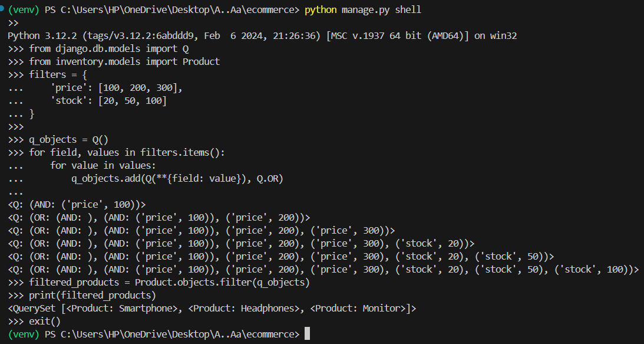Click the Q output line ending with ('stock', 100))>
This screenshot has width=644, height=344.
323,270
